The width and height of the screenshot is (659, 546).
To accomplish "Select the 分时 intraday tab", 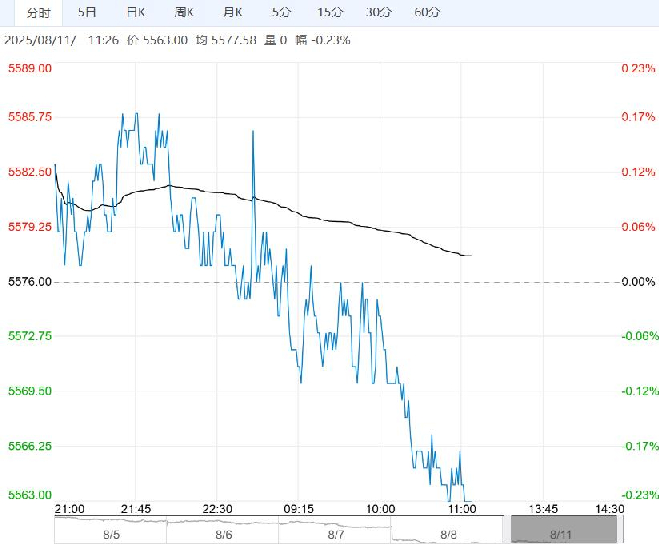I will pos(39,13).
